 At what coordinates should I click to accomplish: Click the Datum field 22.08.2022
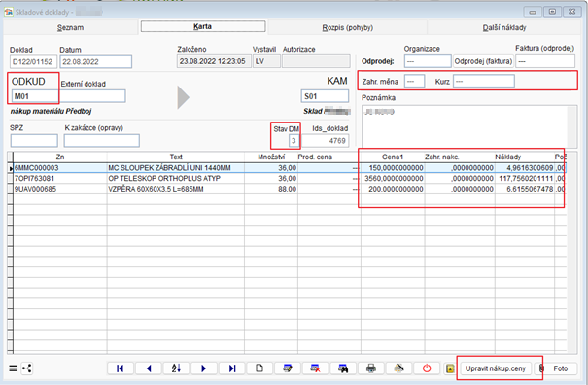coord(95,62)
